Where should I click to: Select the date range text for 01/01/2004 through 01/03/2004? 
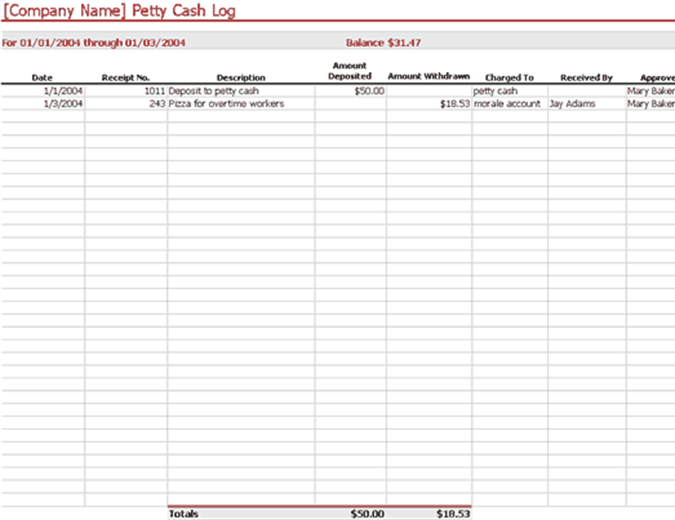pos(95,43)
